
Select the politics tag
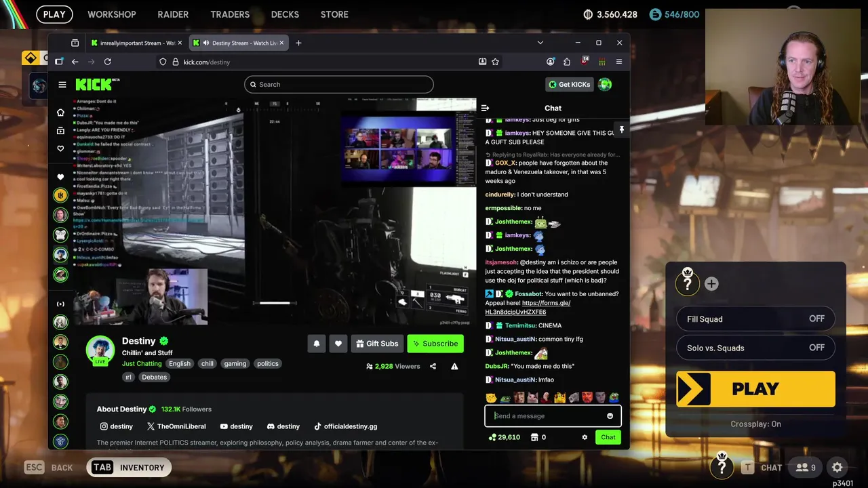tap(268, 363)
